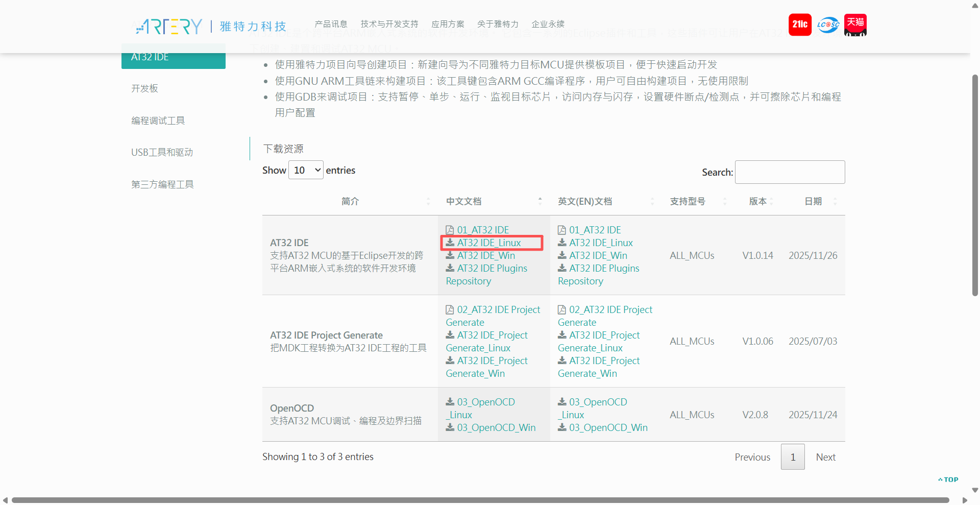
Task: Open Chinese 02_AT32 IDE Project Generate link
Action: [493, 316]
